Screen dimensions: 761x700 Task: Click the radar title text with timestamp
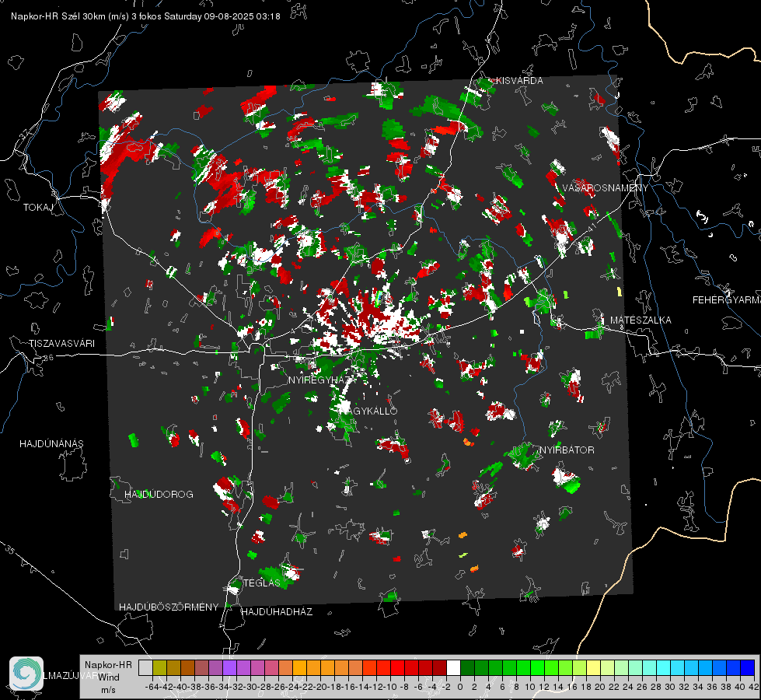pyautogui.click(x=145, y=16)
